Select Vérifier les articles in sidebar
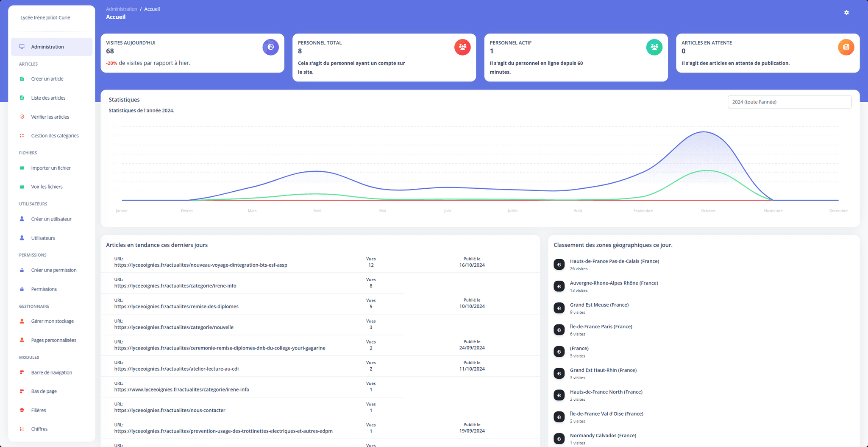This screenshot has height=447, width=868. [50, 117]
